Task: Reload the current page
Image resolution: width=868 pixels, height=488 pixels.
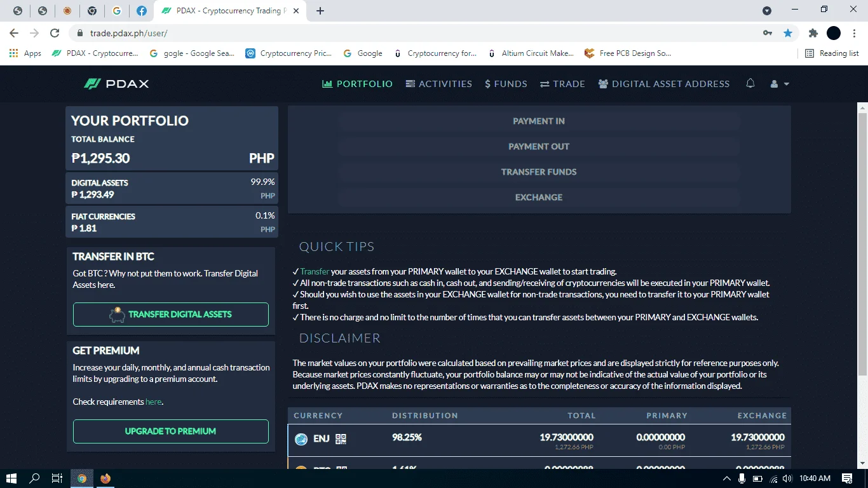Action: click(x=55, y=33)
